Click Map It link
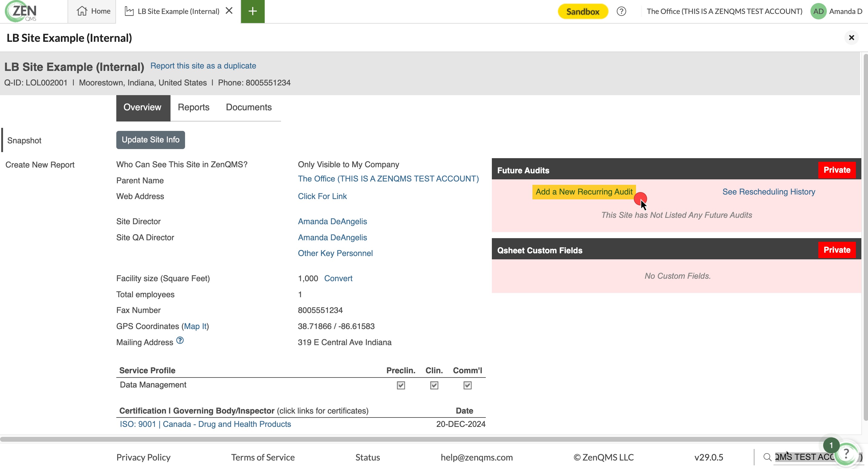The image size is (868, 469). click(195, 326)
